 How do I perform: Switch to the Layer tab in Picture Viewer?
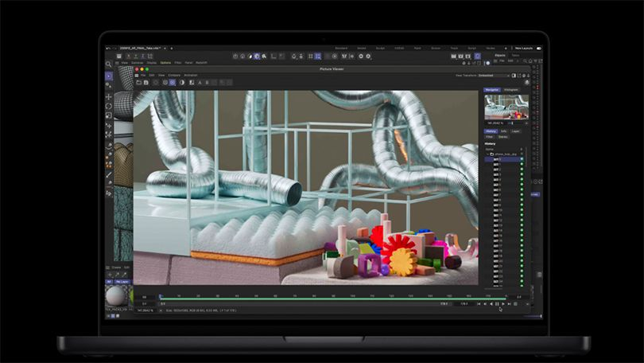pyautogui.click(x=514, y=131)
